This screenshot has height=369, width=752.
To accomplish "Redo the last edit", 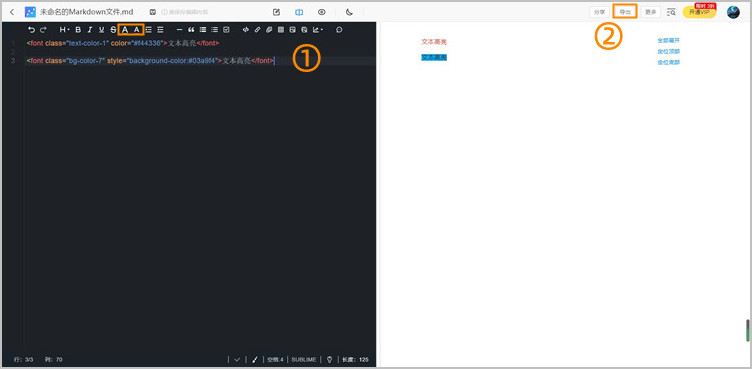I will pos(43,30).
